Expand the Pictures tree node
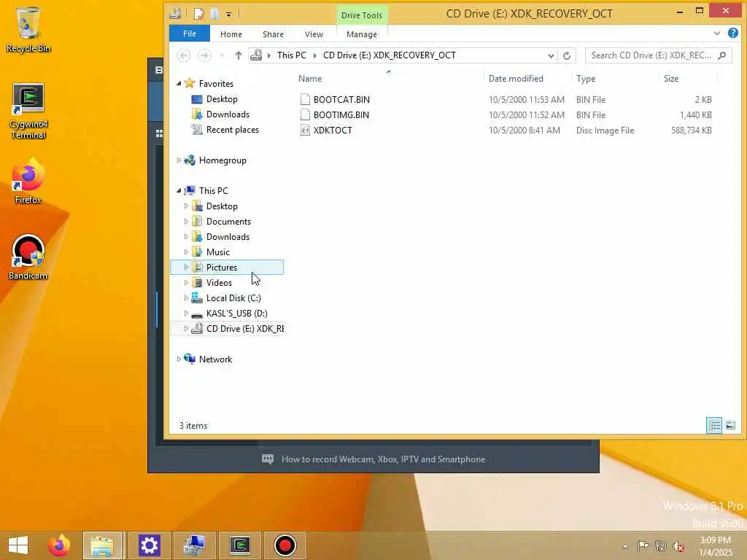Viewport: 747px width, 560px height. point(186,267)
